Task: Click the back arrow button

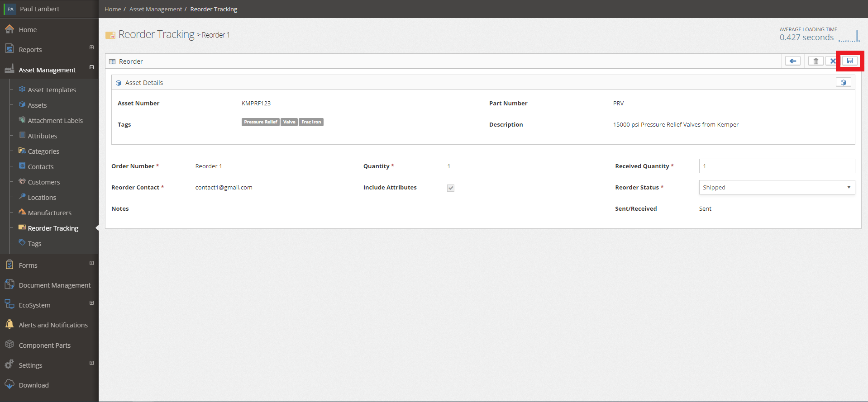Action: click(793, 61)
